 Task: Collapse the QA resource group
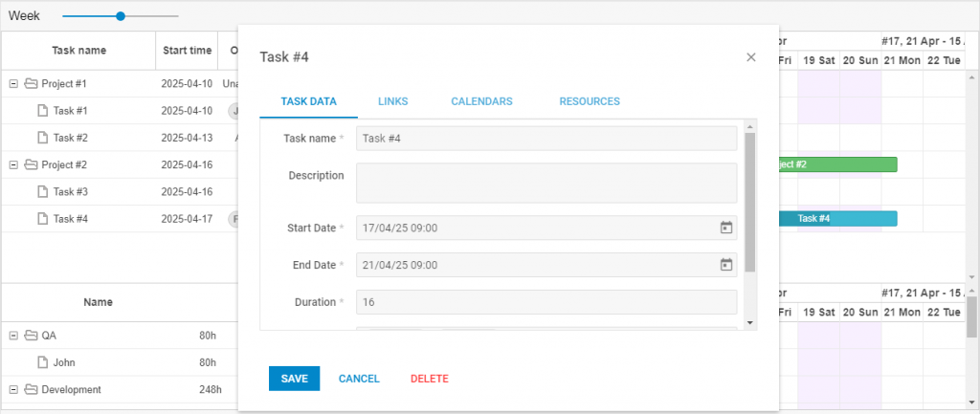pos(13,336)
